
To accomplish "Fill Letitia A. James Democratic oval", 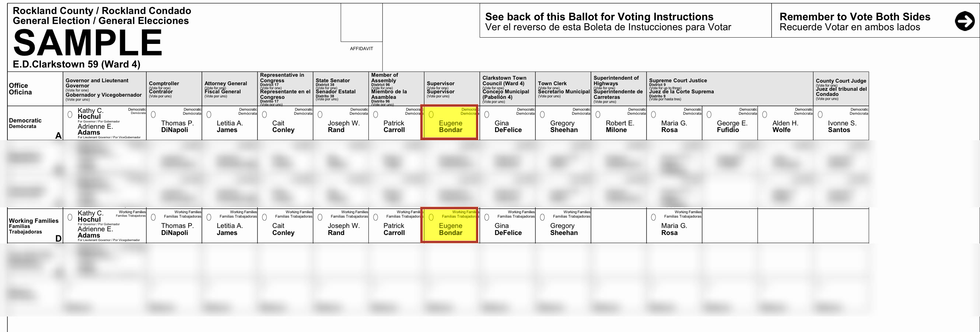I will click(x=209, y=115).
